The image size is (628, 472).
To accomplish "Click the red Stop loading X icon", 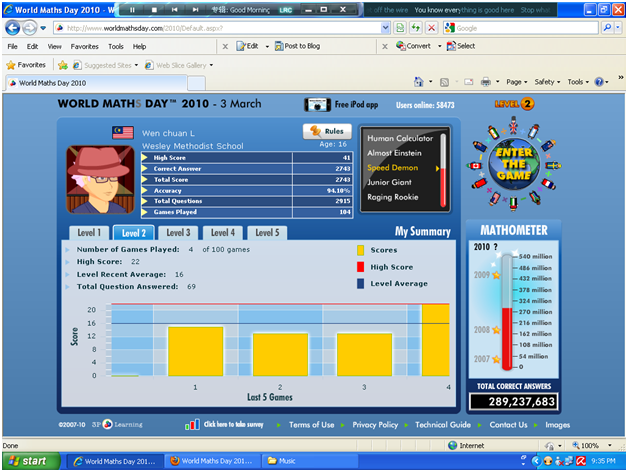I will pos(431,28).
